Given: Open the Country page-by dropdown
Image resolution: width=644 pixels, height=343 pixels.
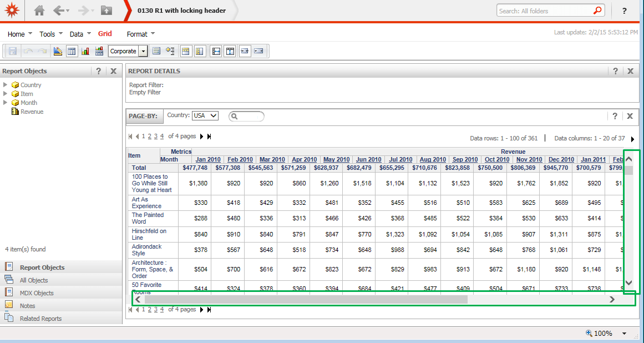Looking at the screenshot, I should (205, 116).
